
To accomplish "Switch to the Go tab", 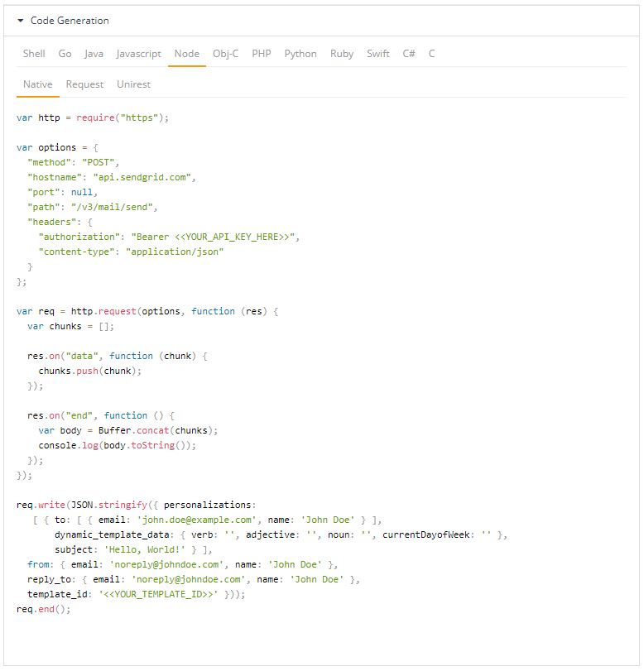I will pyautogui.click(x=65, y=54).
